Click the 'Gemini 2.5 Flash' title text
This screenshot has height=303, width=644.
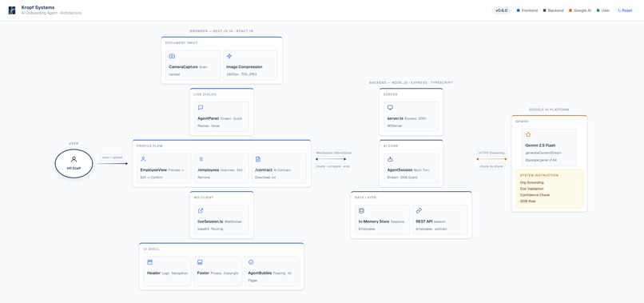[x=540, y=146]
